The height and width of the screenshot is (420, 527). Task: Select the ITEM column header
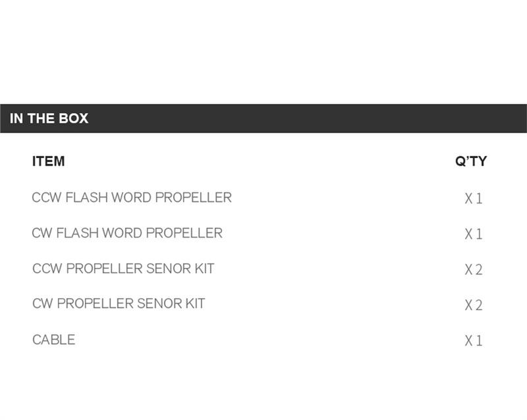pyautogui.click(x=48, y=161)
